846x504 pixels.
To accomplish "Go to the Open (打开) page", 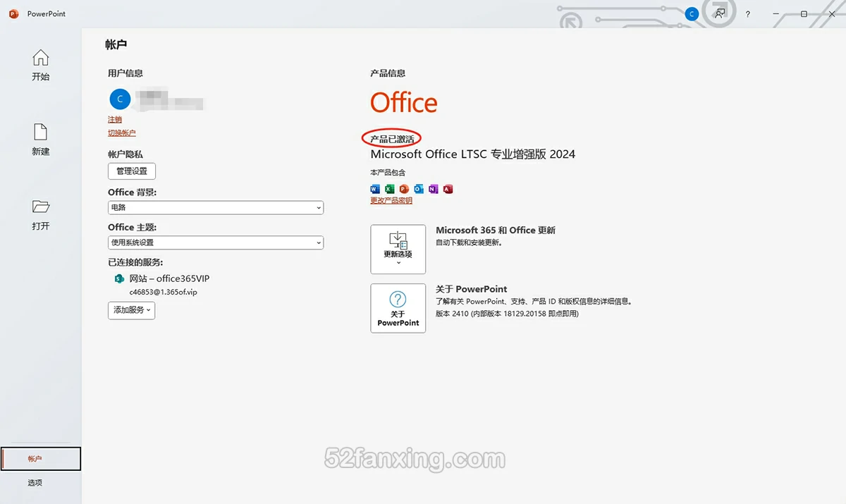I will tap(41, 214).
